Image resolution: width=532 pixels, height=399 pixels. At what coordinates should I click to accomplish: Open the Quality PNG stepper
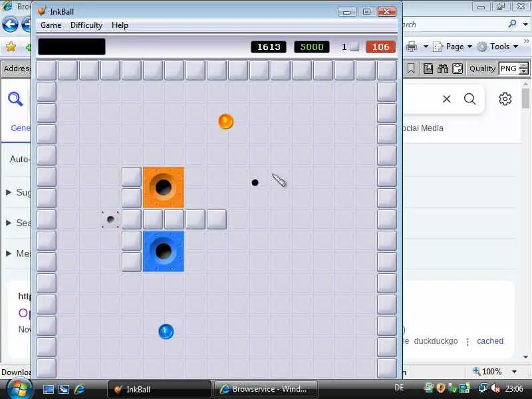click(524, 68)
